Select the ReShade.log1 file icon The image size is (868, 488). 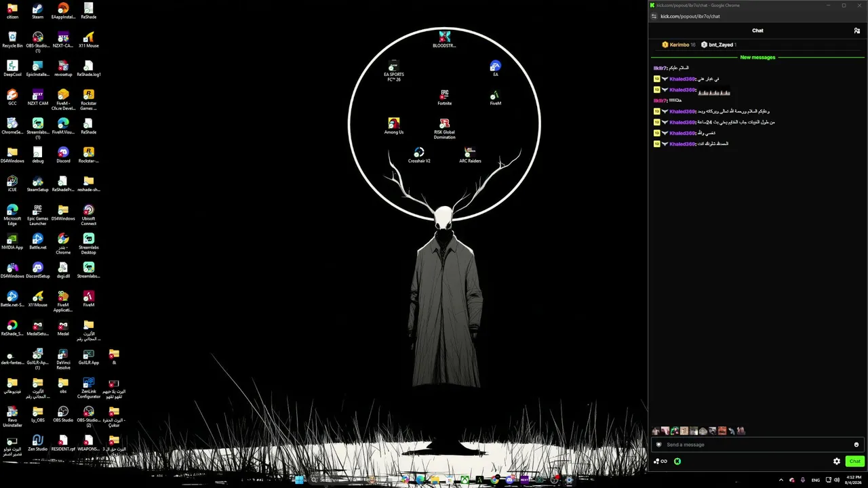click(x=88, y=68)
